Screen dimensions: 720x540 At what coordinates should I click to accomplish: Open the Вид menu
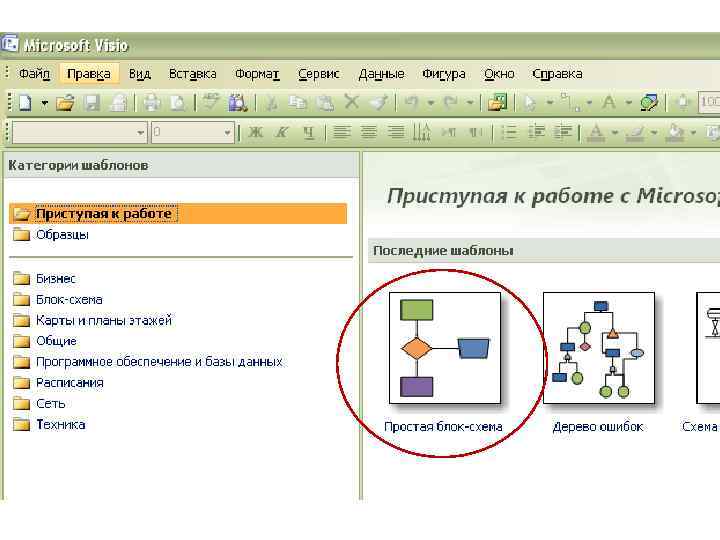pyautogui.click(x=140, y=74)
